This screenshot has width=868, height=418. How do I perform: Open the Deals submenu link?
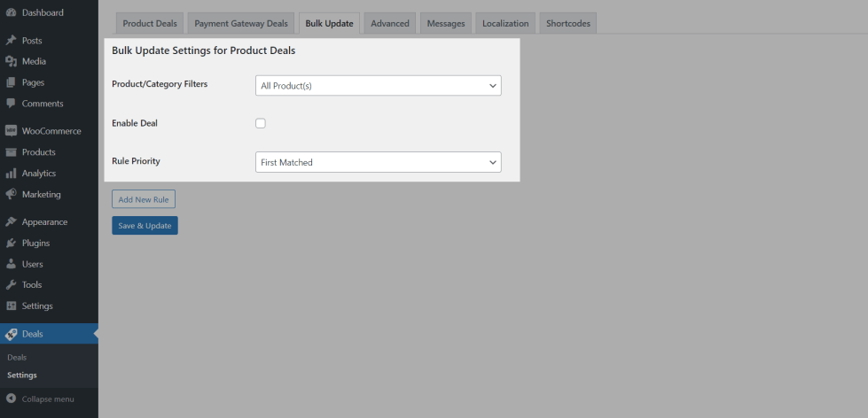17,357
